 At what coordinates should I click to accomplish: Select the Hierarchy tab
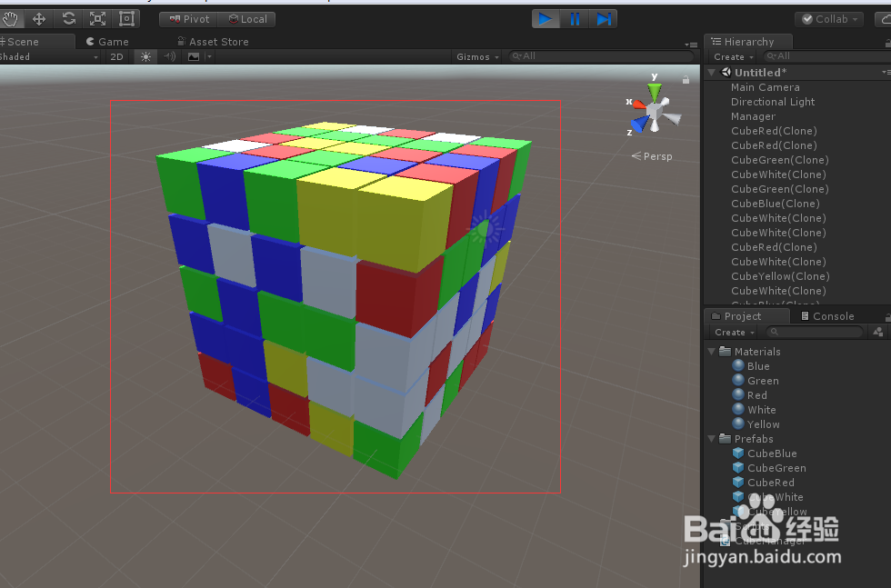pos(748,42)
